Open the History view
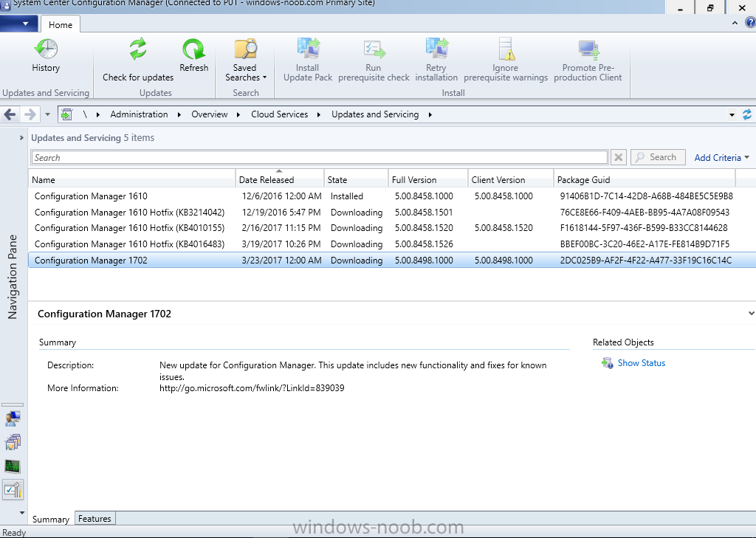756x538 pixels. (x=46, y=55)
